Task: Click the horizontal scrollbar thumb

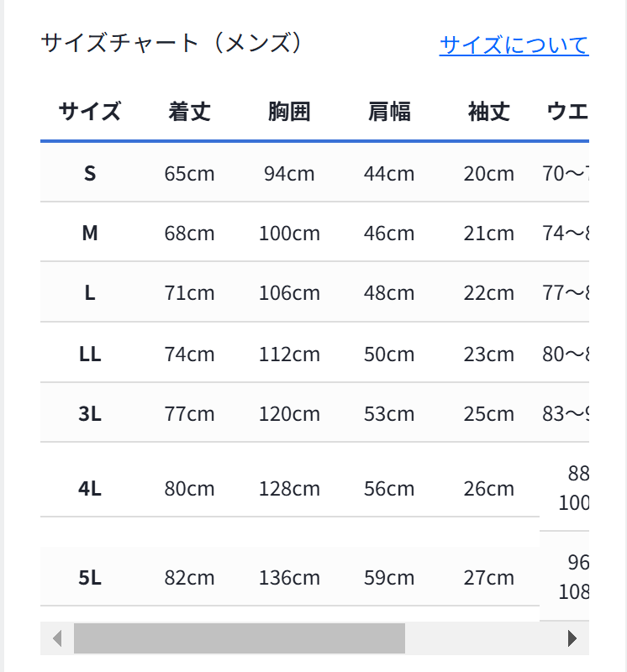Action: [x=240, y=638]
